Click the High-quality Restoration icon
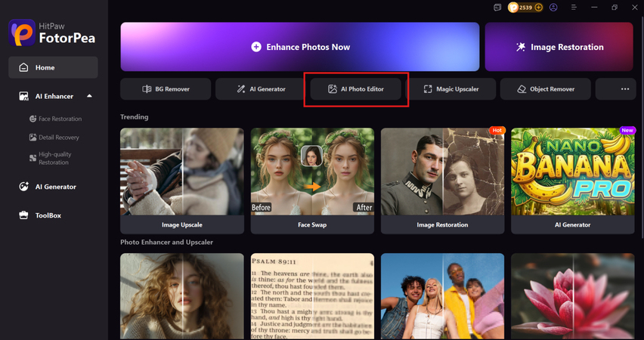 click(x=33, y=158)
